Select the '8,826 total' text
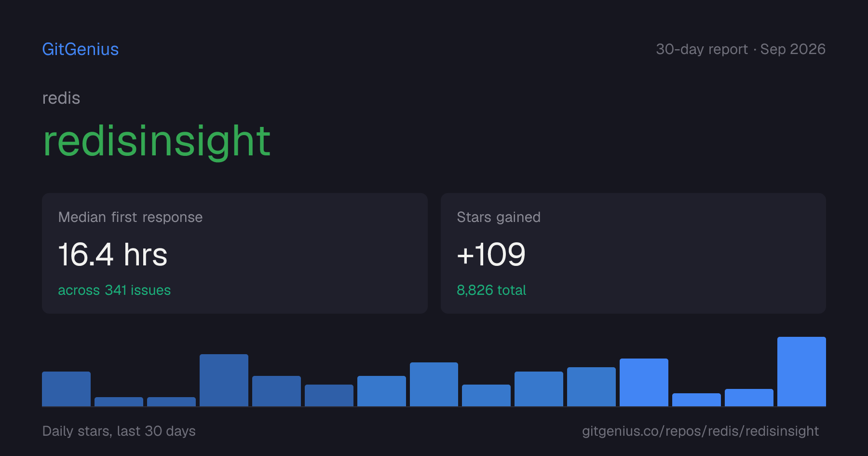Screen dimensions: 868x456 pos(491,290)
